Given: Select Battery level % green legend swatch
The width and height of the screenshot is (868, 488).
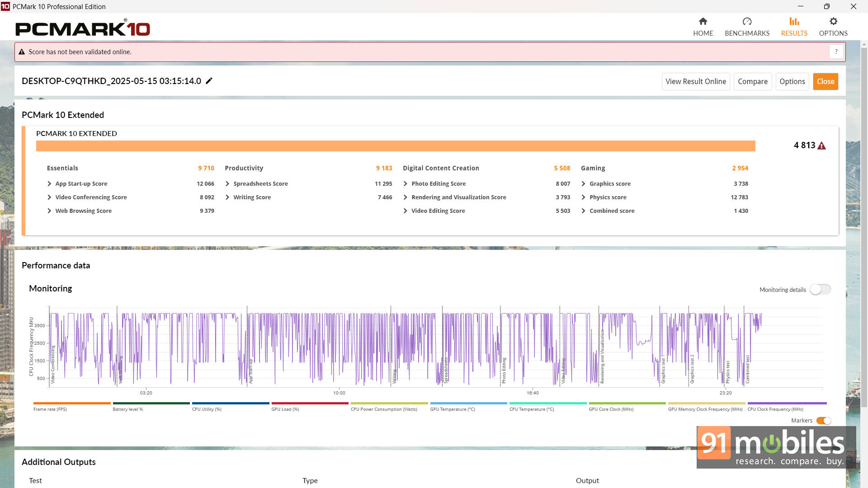Looking at the screenshot, I should pos(151,403).
